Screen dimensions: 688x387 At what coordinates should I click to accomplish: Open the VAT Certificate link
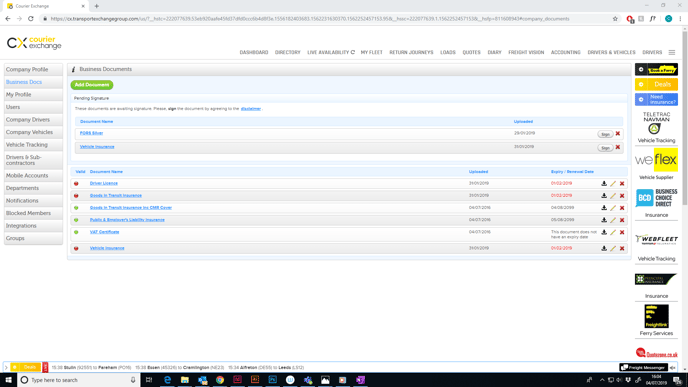click(x=104, y=232)
